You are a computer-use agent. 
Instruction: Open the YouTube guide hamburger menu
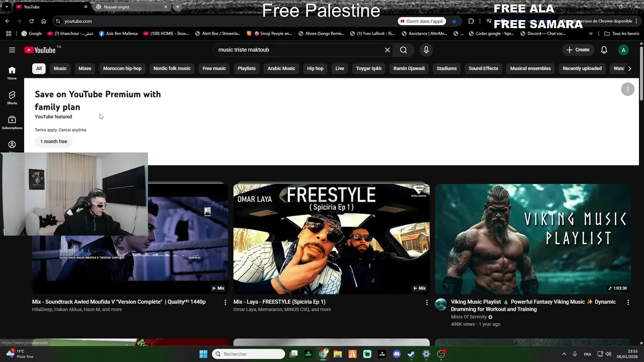[x=12, y=50]
